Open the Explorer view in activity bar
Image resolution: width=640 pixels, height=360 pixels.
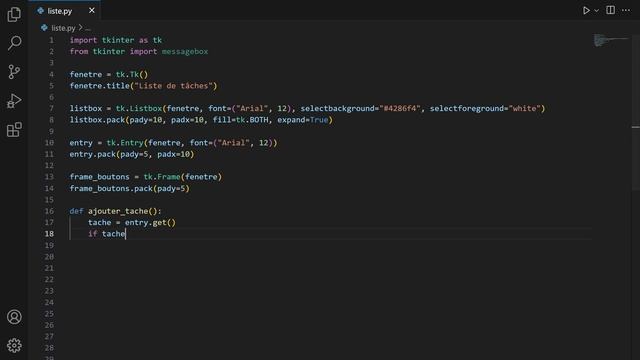coord(14,14)
